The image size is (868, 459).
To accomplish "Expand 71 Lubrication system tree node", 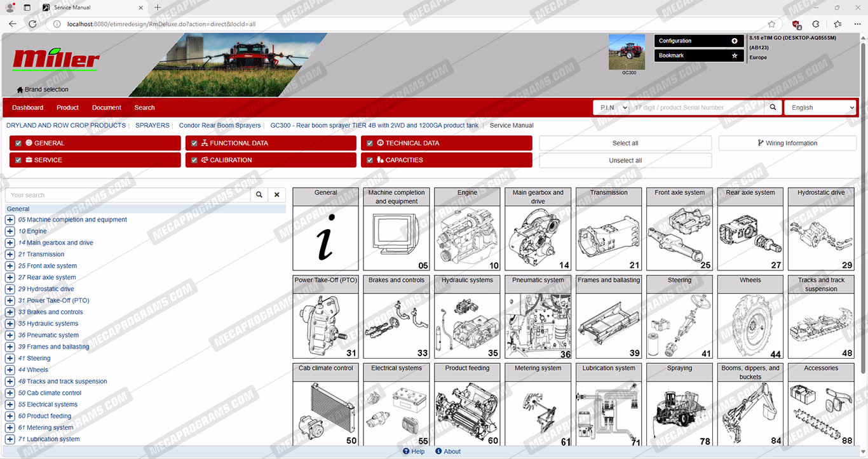I will 10,439.
